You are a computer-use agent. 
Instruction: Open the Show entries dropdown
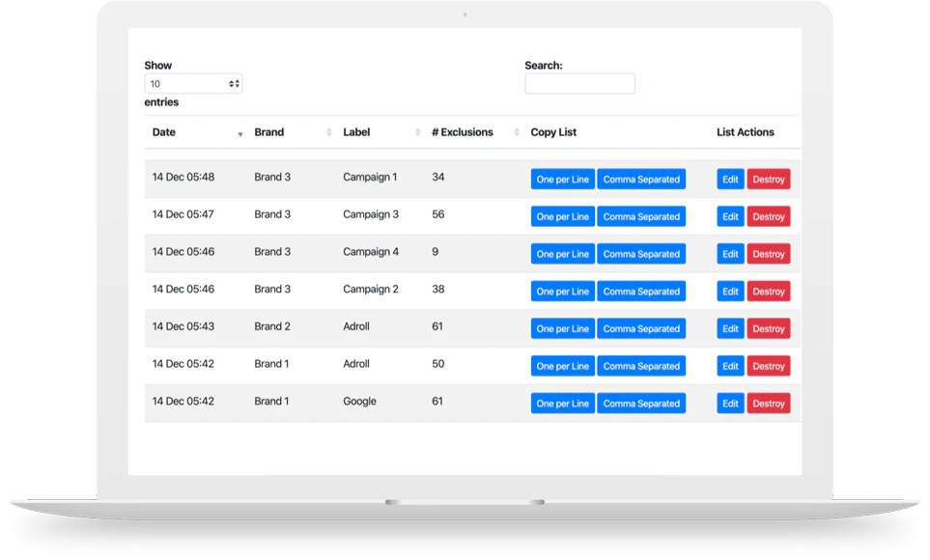click(x=193, y=84)
